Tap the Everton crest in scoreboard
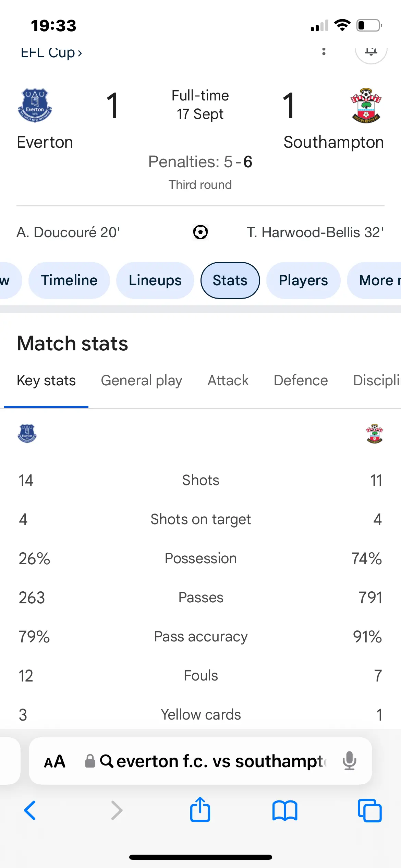This screenshot has height=868, width=401. [35, 105]
